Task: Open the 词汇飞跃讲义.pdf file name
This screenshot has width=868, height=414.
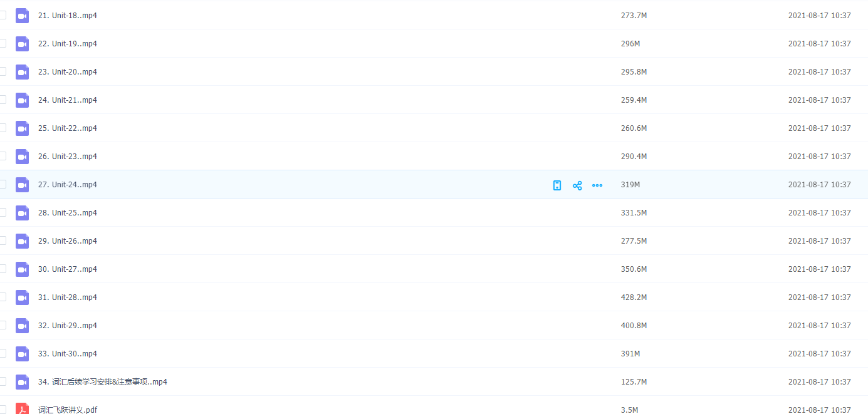Action: click(x=68, y=410)
